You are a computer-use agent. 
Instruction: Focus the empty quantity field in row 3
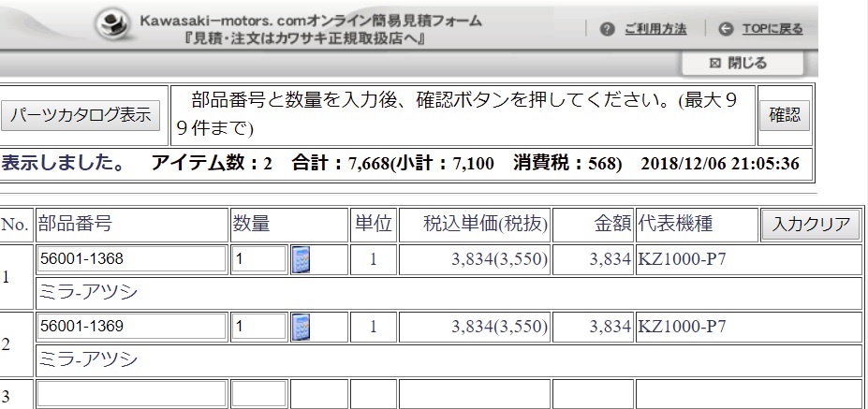click(x=259, y=394)
